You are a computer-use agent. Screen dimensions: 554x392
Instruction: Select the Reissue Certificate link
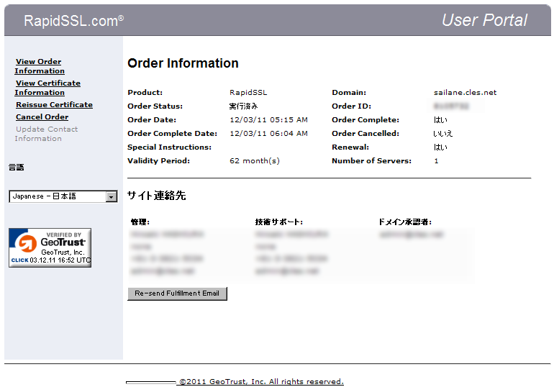(x=54, y=105)
